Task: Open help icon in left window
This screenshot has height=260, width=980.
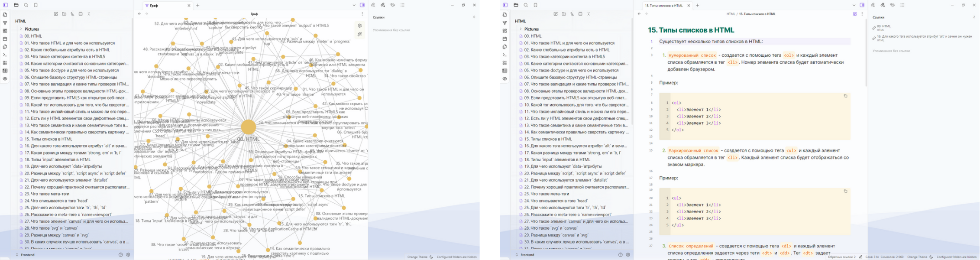Action: (x=121, y=255)
